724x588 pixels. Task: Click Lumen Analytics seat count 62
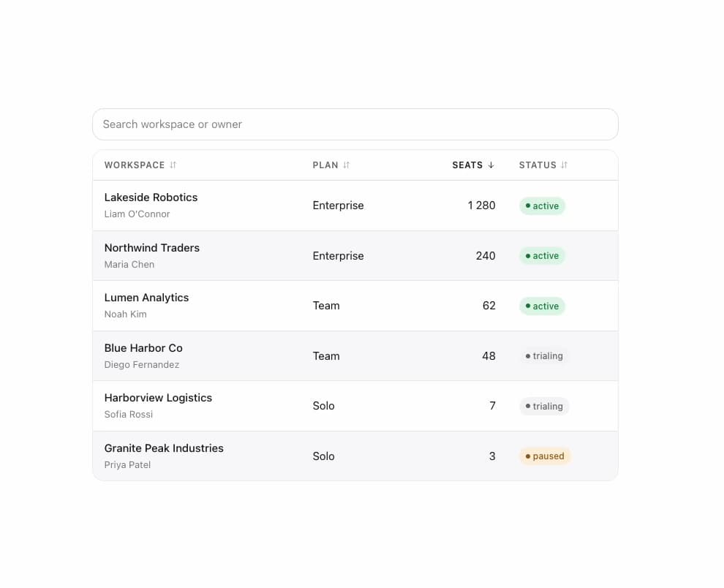point(489,305)
